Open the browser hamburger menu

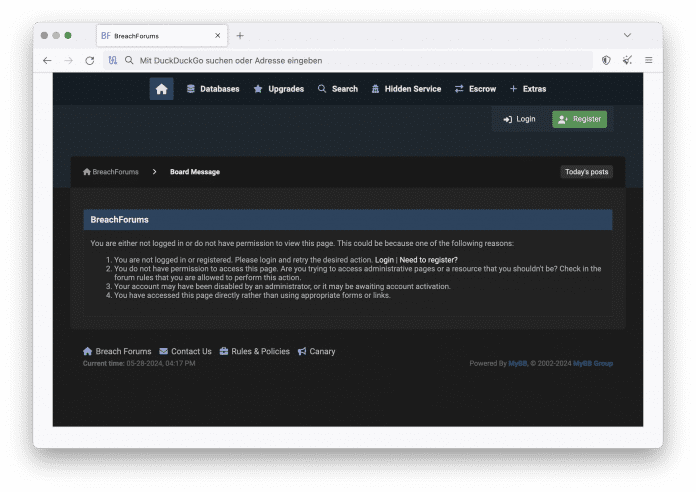(x=649, y=60)
